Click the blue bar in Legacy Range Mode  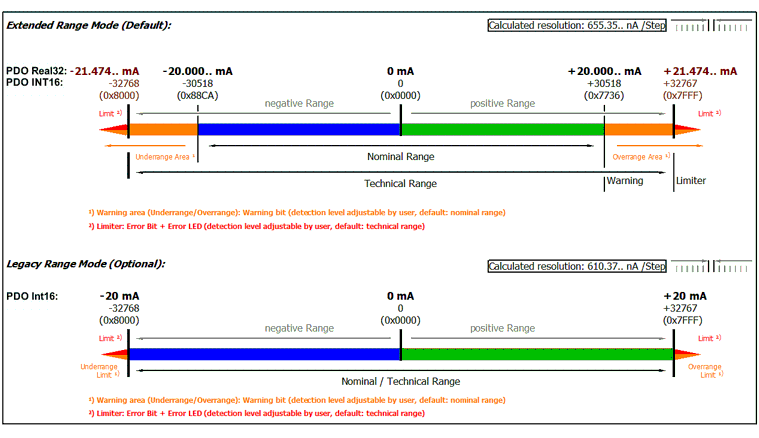[x=265, y=354]
